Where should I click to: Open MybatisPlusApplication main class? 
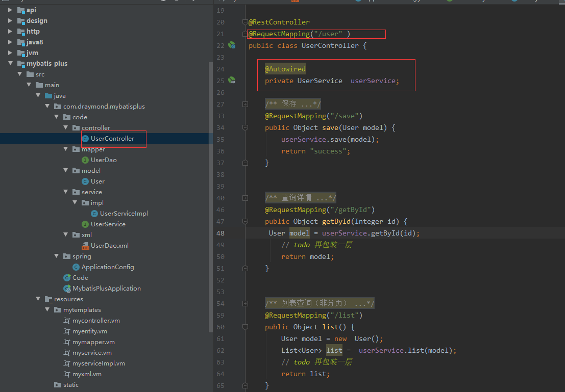[x=107, y=289]
